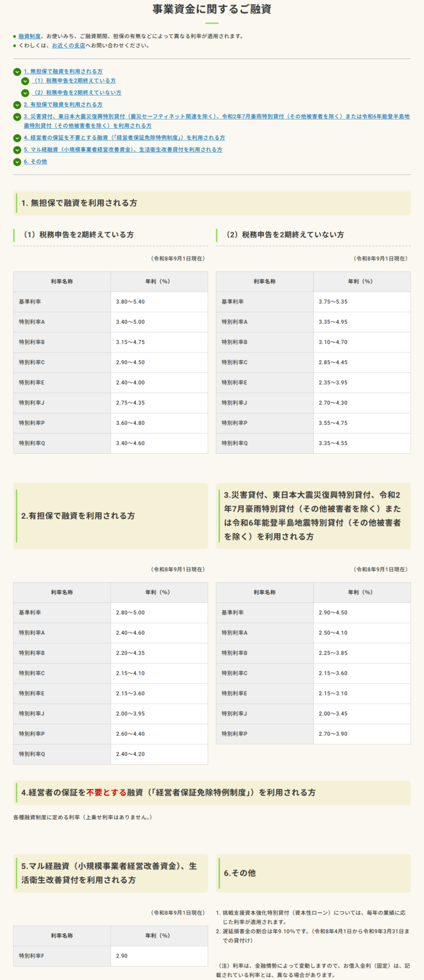Select the rate value 3.80〜5.40

(130, 302)
